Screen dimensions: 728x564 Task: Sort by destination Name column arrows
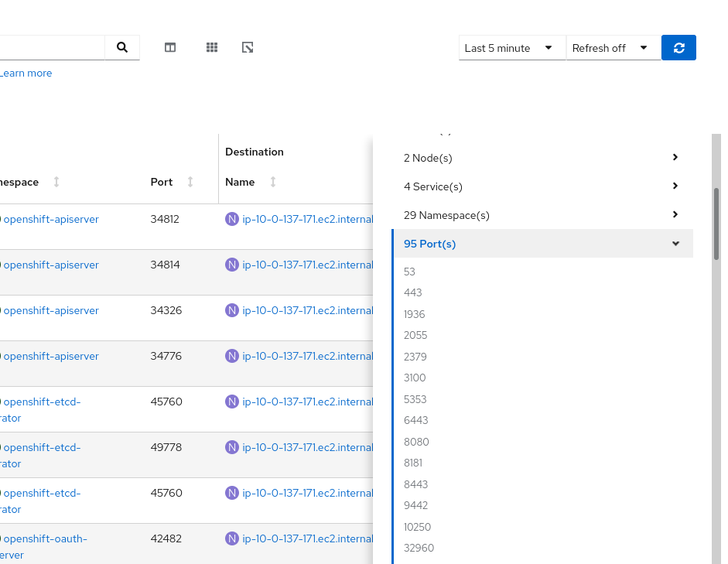pos(272,182)
